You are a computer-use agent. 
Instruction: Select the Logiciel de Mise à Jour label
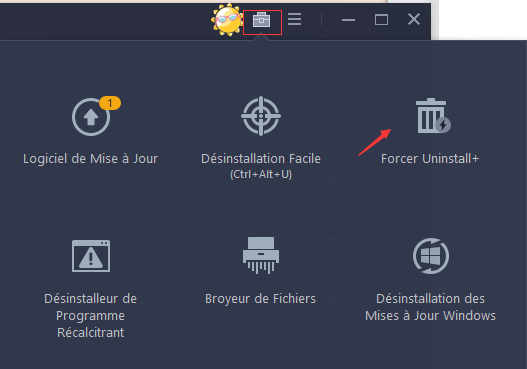(x=90, y=159)
